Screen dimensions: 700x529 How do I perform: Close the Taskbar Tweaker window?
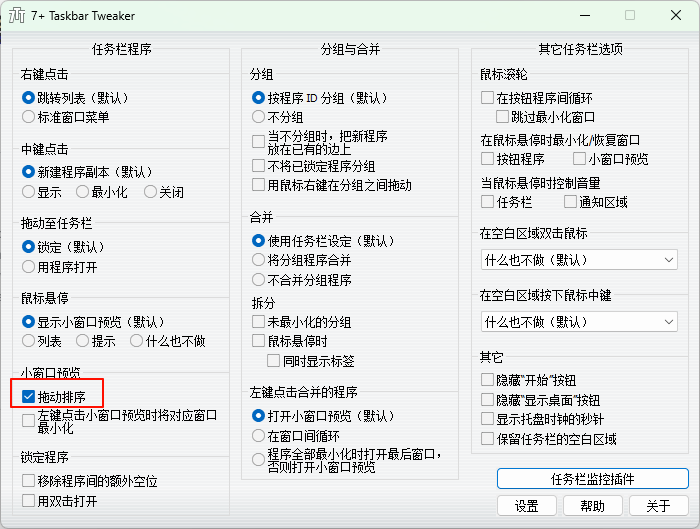676,16
